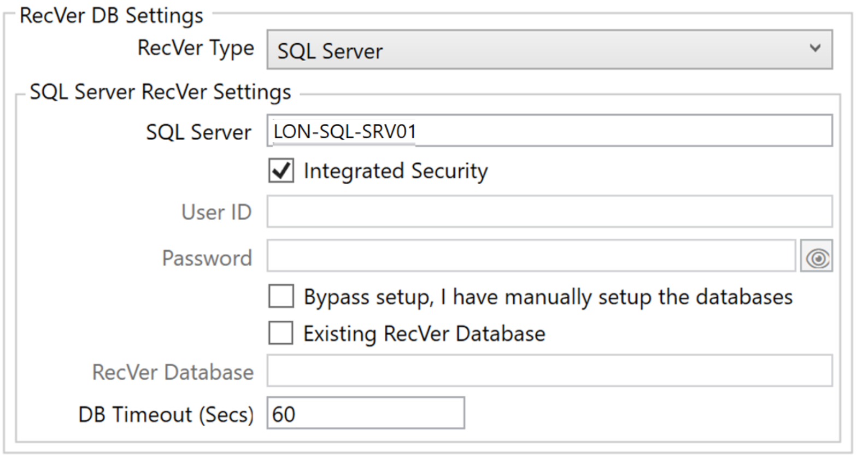This screenshot has width=868, height=459.
Task: Click the RecVer Database field
Action: pyautogui.click(x=549, y=370)
